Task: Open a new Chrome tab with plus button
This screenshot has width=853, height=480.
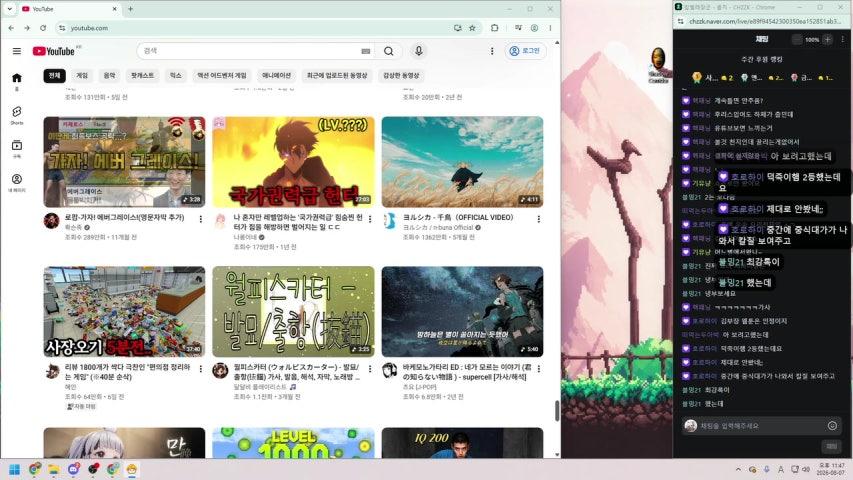Action: tap(131, 9)
